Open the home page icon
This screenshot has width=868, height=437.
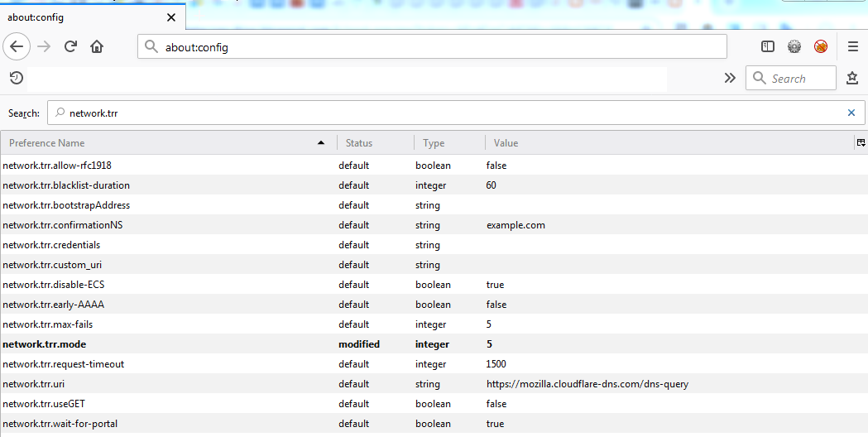[97, 46]
